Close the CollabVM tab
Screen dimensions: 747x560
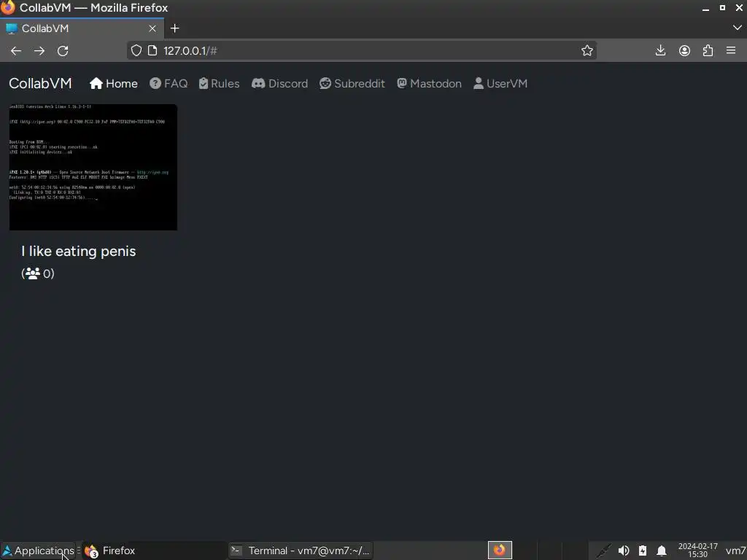(x=152, y=28)
